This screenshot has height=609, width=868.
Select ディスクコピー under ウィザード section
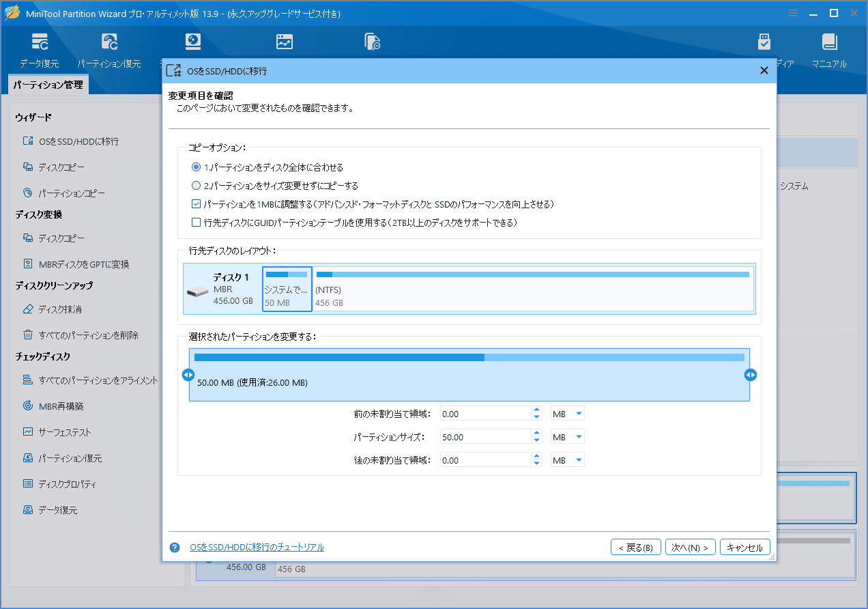click(54, 167)
